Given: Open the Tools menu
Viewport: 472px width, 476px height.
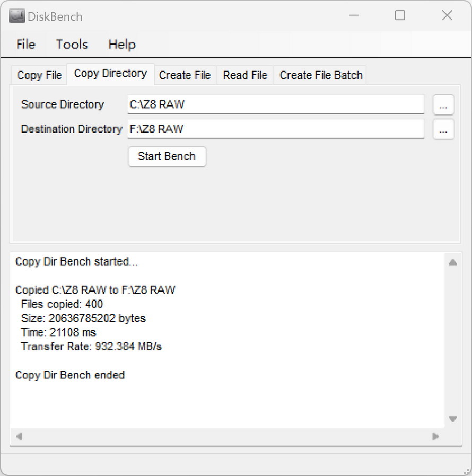Looking at the screenshot, I should [72, 45].
